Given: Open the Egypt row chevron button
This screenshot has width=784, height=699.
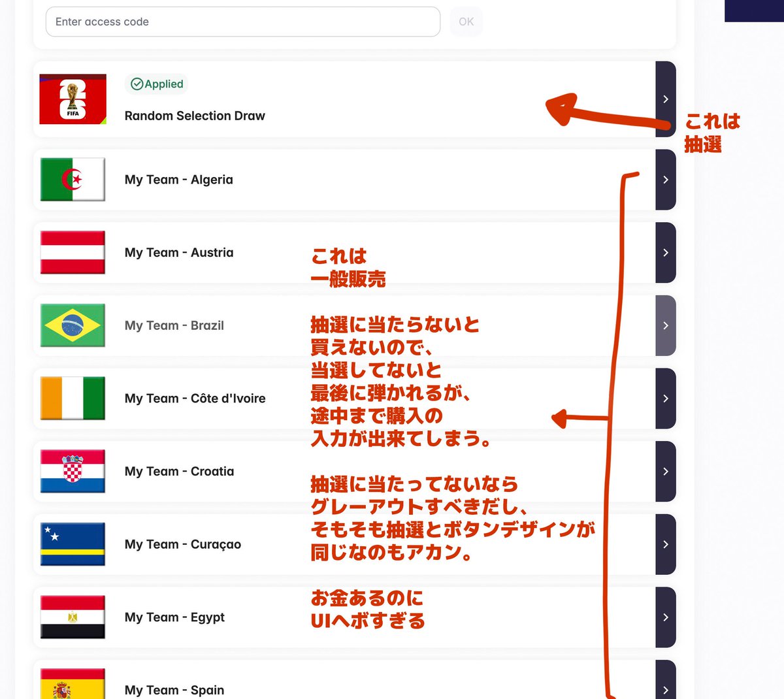Looking at the screenshot, I should [x=666, y=617].
